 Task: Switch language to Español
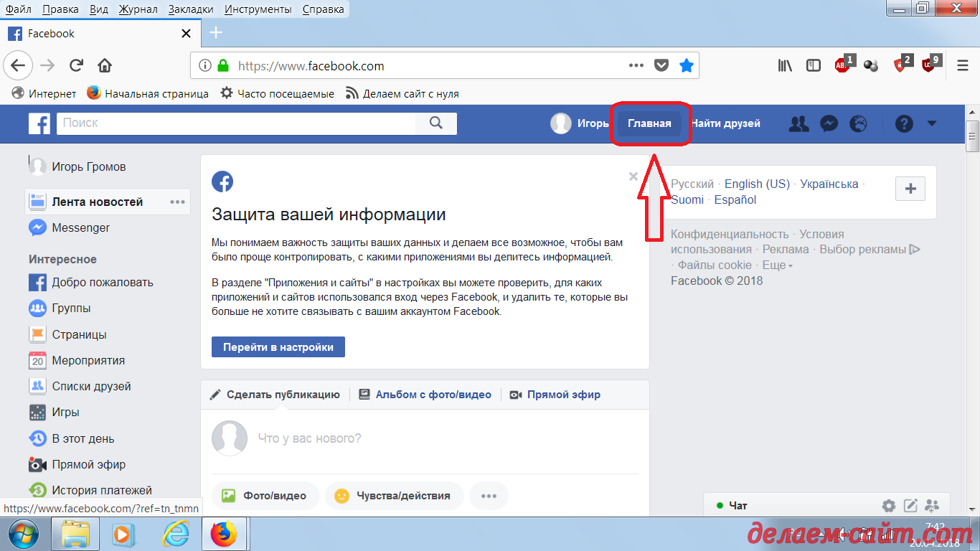(x=735, y=200)
